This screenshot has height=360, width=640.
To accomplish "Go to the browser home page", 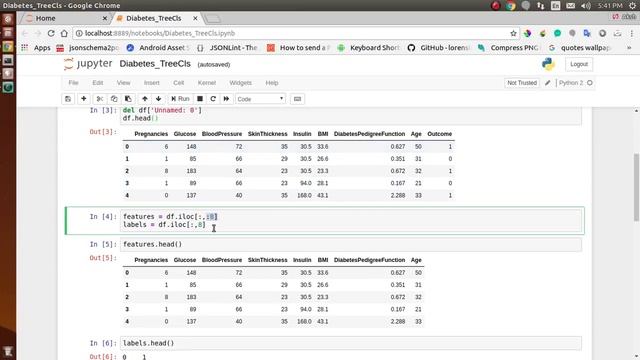I will pos(64,33).
